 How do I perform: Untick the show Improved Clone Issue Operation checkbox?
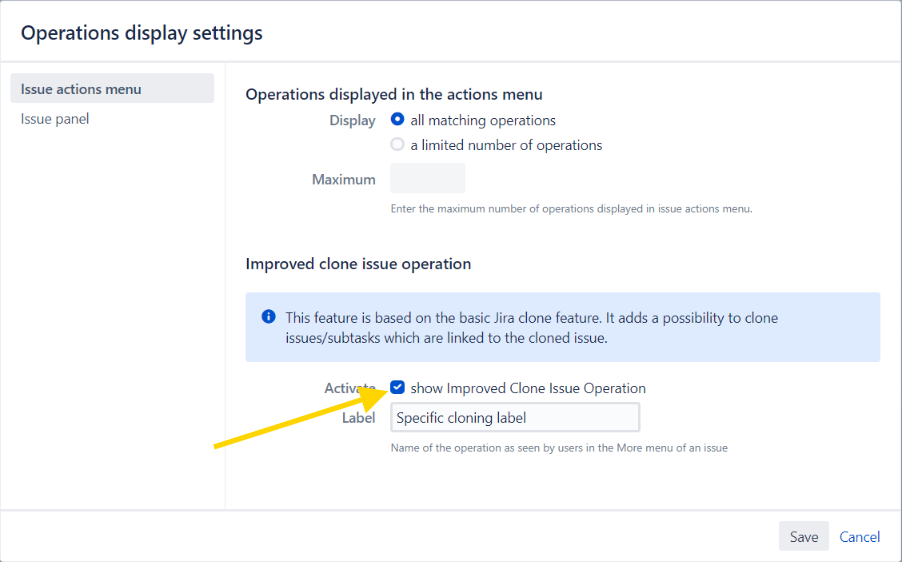pyautogui.click(x=398, y=388)
